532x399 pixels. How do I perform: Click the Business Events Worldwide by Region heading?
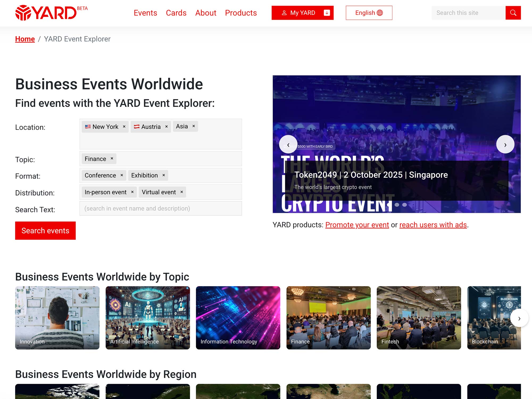tap(106, 374)
